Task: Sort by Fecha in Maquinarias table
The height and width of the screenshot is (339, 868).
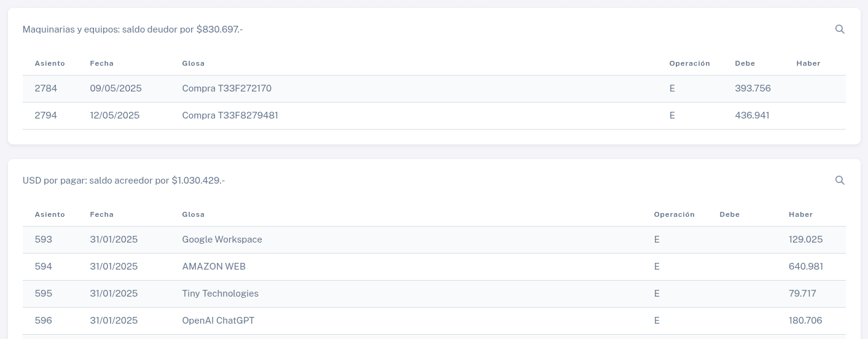Action: pyautogui.click(x=102, y=63)
